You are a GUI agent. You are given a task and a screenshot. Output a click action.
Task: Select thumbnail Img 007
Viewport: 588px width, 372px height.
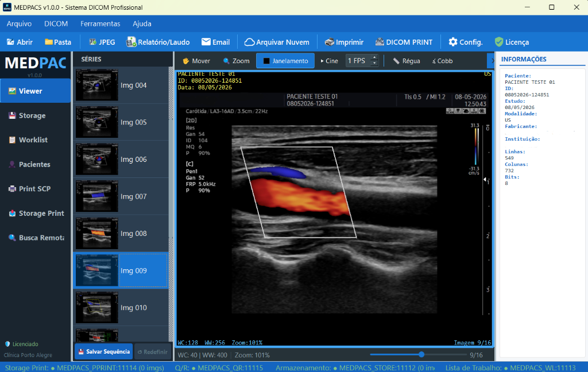click(121, 196)
